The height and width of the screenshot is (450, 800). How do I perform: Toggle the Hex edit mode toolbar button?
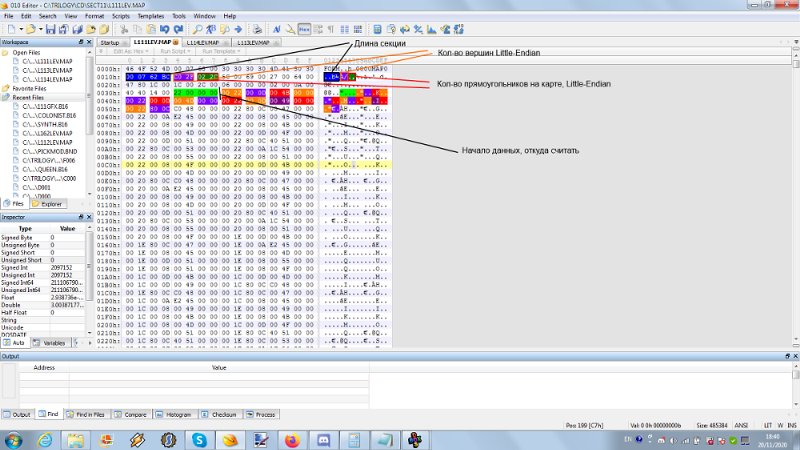coord(304,29)
